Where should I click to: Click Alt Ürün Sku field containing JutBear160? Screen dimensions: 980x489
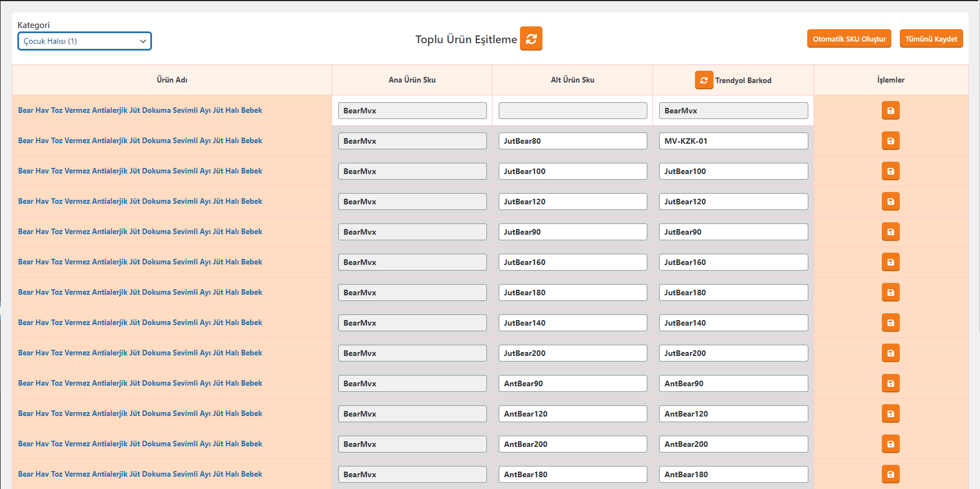[x=573, y=262]
